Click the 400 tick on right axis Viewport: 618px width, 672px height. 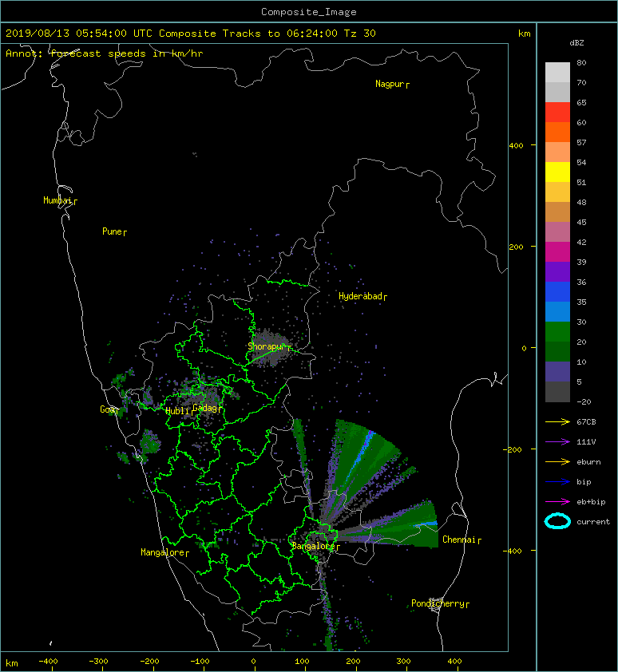pos(517,146)
